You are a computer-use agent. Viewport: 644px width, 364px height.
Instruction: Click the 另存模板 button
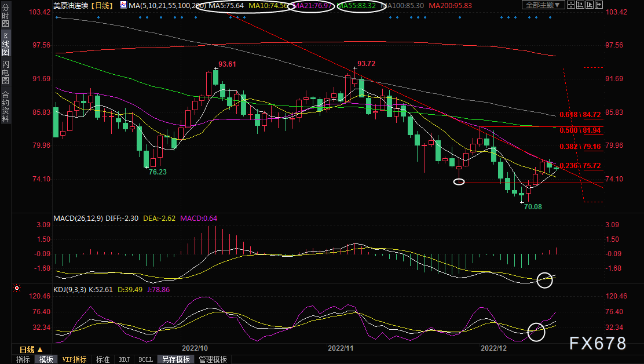point(176,359)
